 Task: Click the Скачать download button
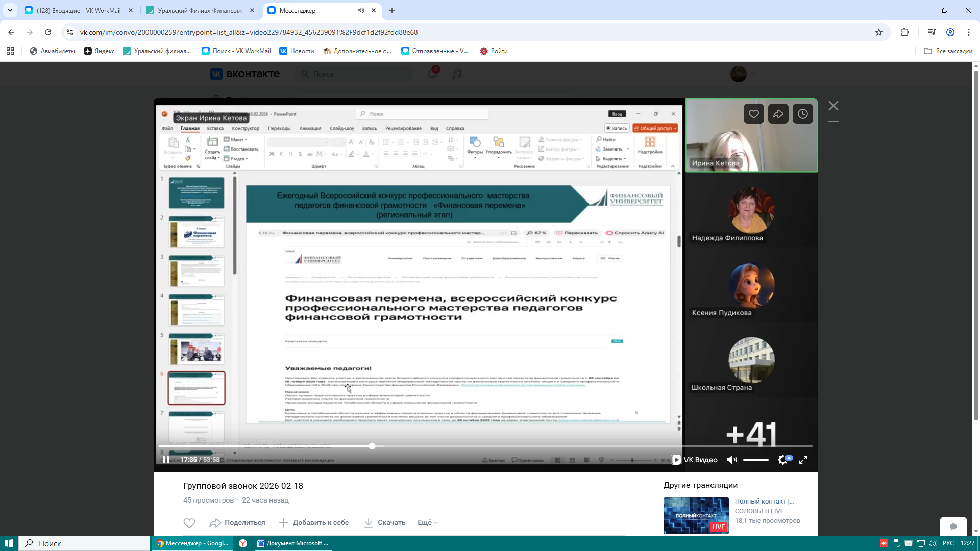pos(385,522)
